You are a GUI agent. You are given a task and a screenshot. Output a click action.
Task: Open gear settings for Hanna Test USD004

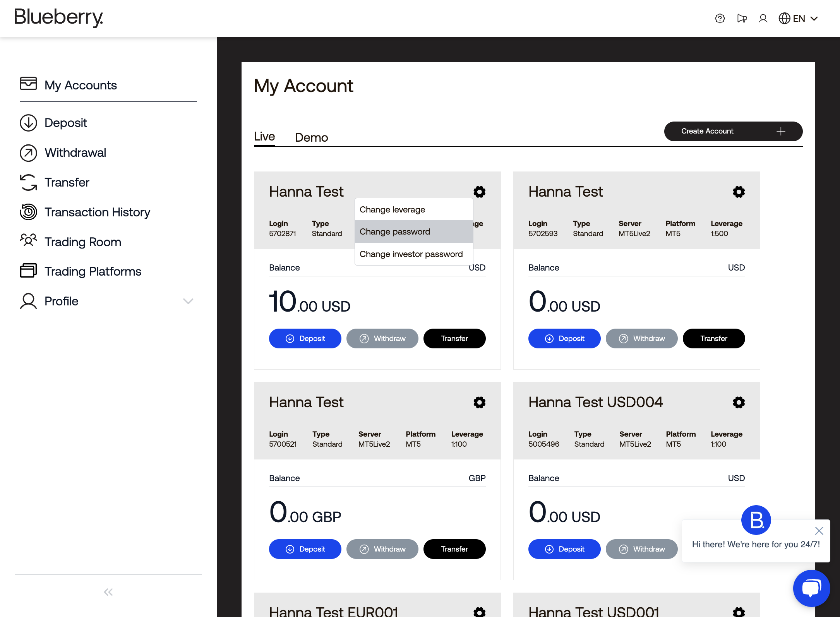tap(739, 402)
